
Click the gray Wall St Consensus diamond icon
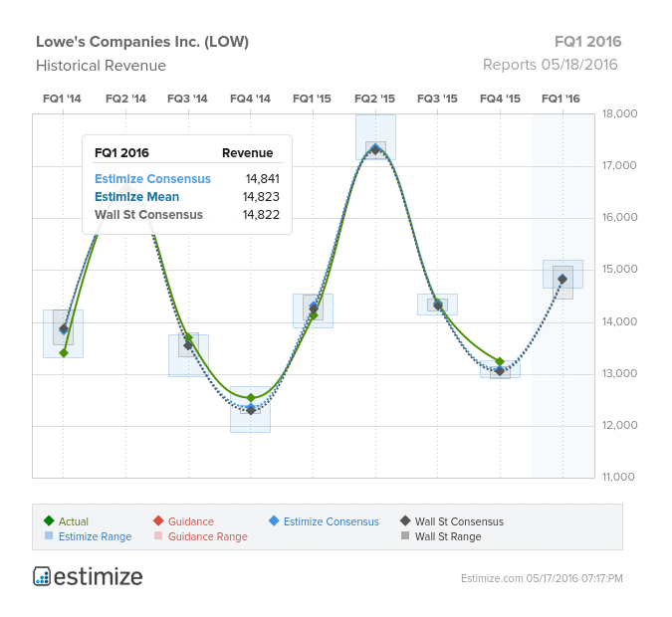[405, 520]
